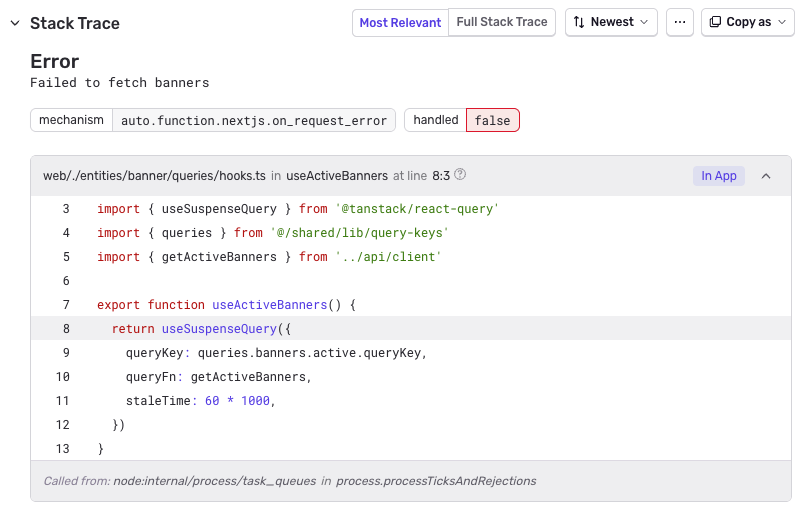Click the handled tag key
Viewport: 804px width, 516px height.
pyautogui.click(x=435, y=120)
